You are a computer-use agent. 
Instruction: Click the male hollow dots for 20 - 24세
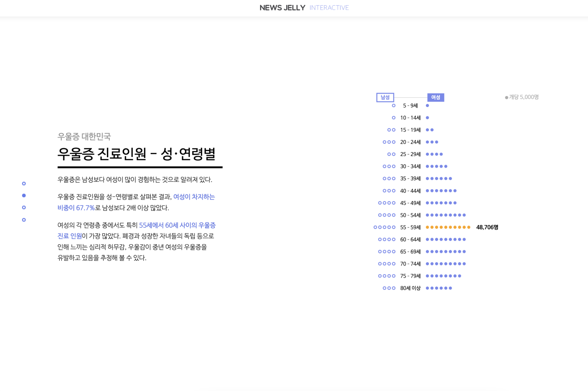389,142
